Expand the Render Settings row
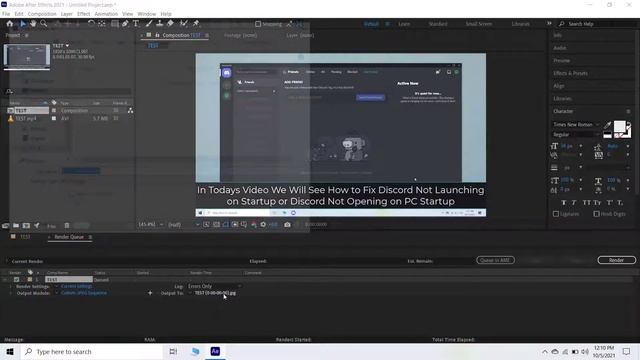This screenshot has height=360, width=640. tap(10, 287)
